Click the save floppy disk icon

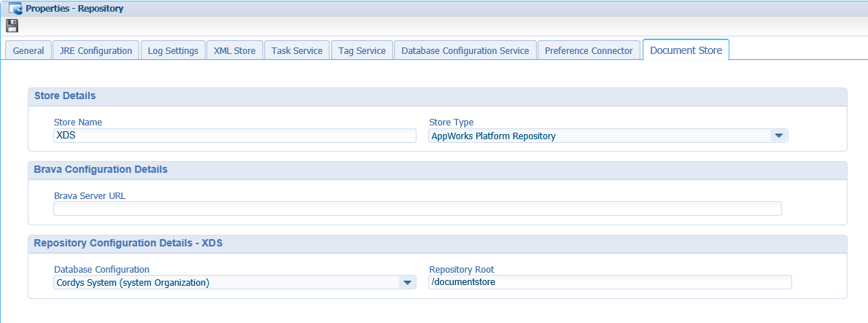[x=12, y=26]
